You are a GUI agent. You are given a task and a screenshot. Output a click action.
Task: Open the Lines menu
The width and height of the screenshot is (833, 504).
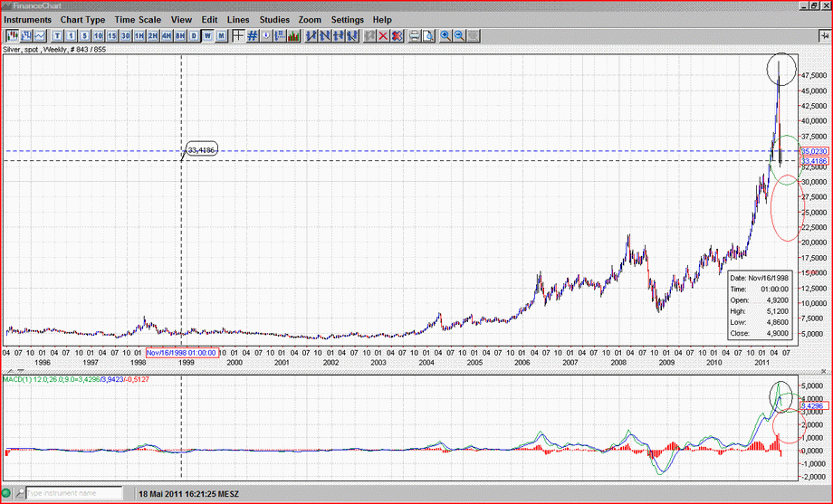tap(238, 20)
